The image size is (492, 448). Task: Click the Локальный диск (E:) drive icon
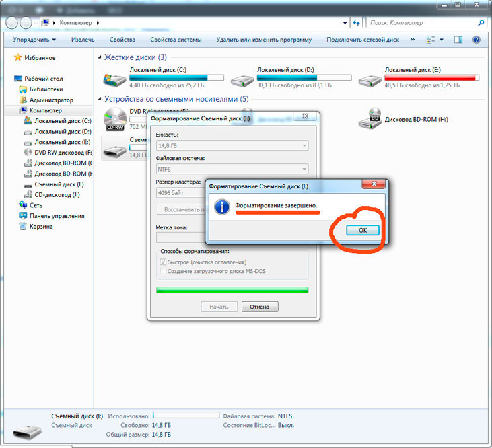370,81
